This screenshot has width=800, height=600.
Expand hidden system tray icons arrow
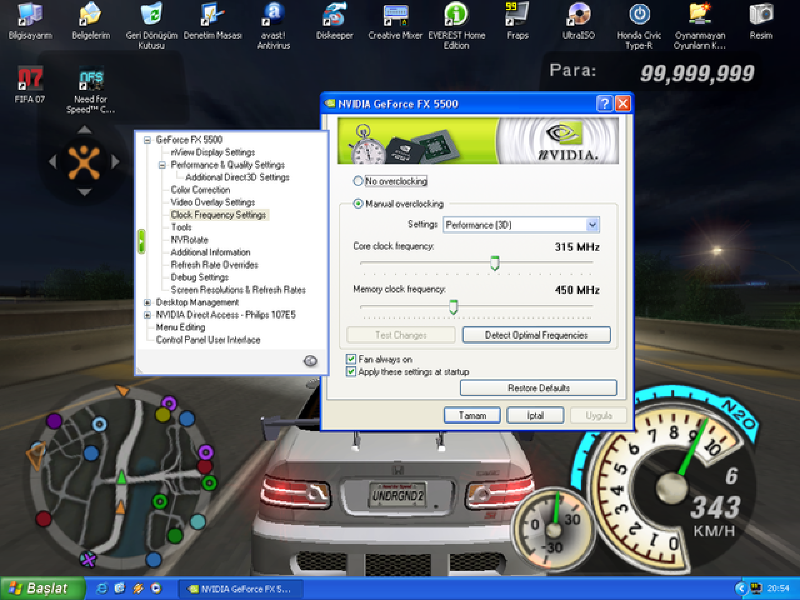click(741, 588)
